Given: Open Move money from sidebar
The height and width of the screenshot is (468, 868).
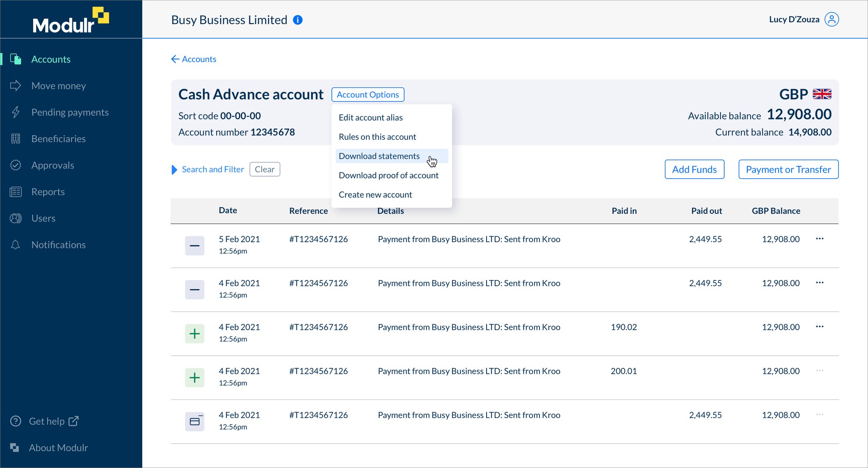Looking at the screenshot, I should pos(58,86).
